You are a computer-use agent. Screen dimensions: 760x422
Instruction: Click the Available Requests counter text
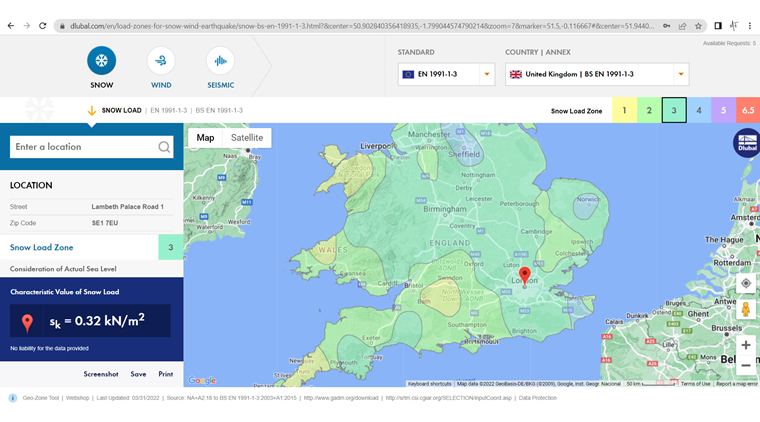729,44
